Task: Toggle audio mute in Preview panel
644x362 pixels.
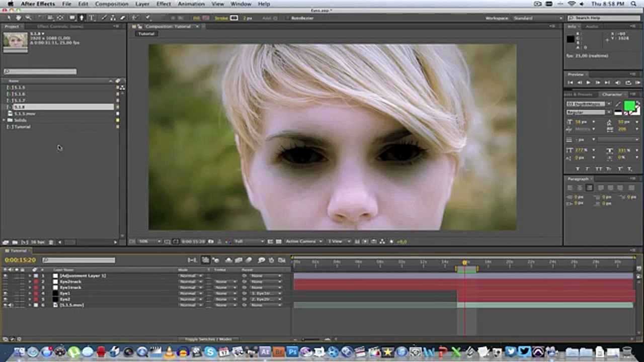Action: point(617,82)
